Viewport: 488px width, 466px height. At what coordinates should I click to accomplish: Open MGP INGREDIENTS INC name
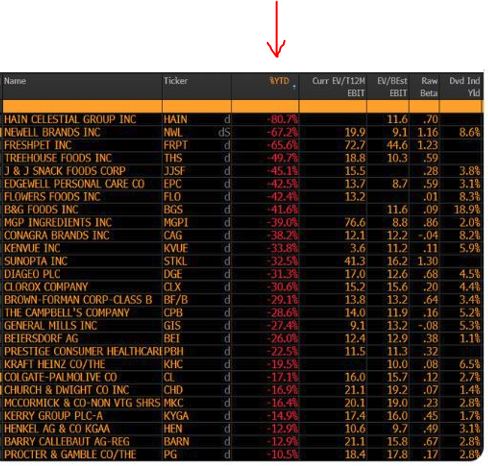click(x=58, y=223)
